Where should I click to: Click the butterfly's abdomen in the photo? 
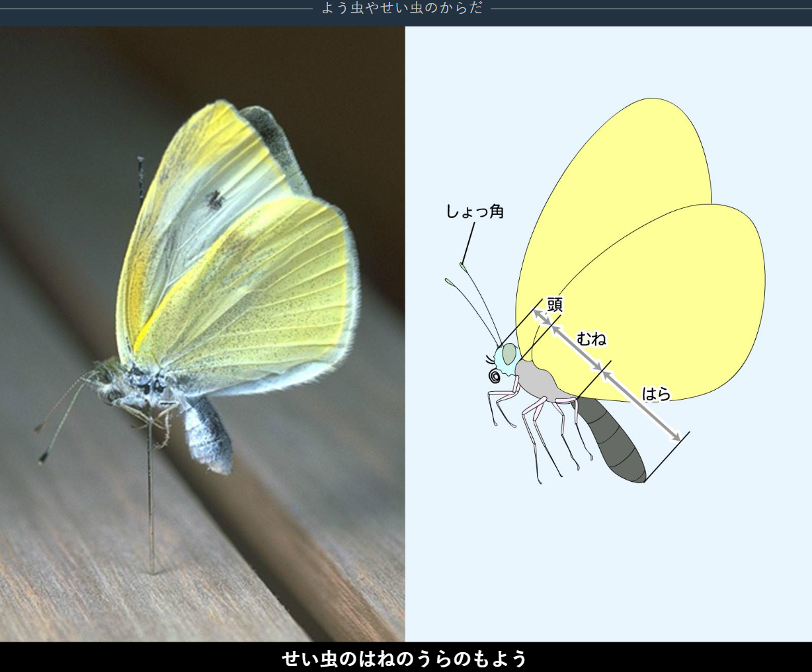(x=208, y=433)
